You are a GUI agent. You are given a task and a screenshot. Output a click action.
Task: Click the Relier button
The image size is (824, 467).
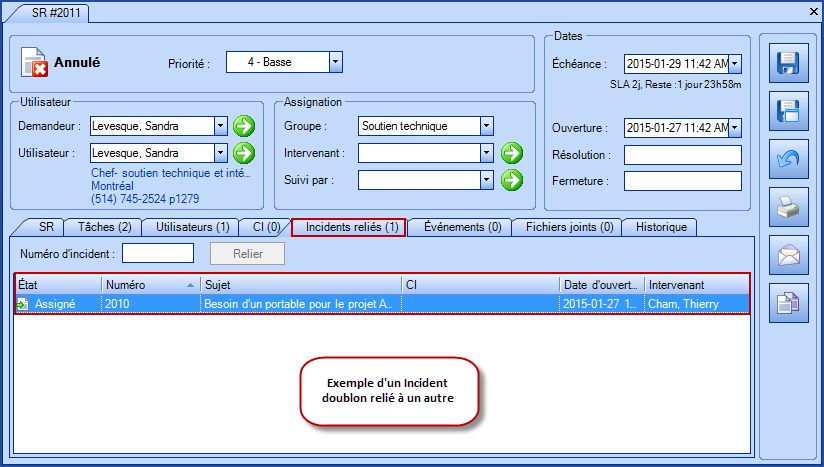(x=247, y=254)
